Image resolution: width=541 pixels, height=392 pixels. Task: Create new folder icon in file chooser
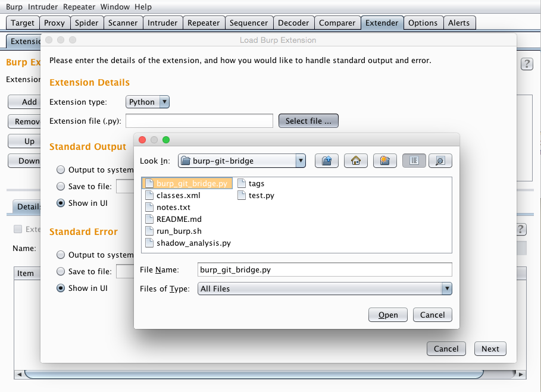(x=384, y=161)
